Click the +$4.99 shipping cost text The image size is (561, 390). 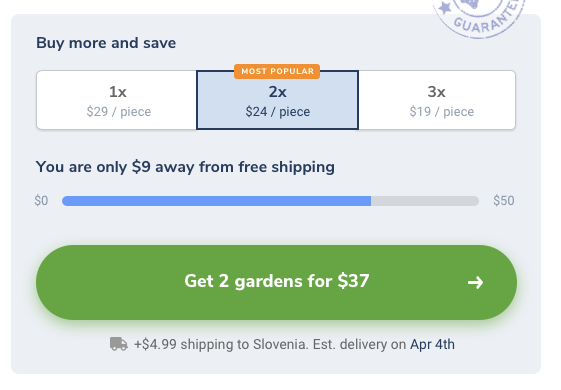click(x=155, y=345)
